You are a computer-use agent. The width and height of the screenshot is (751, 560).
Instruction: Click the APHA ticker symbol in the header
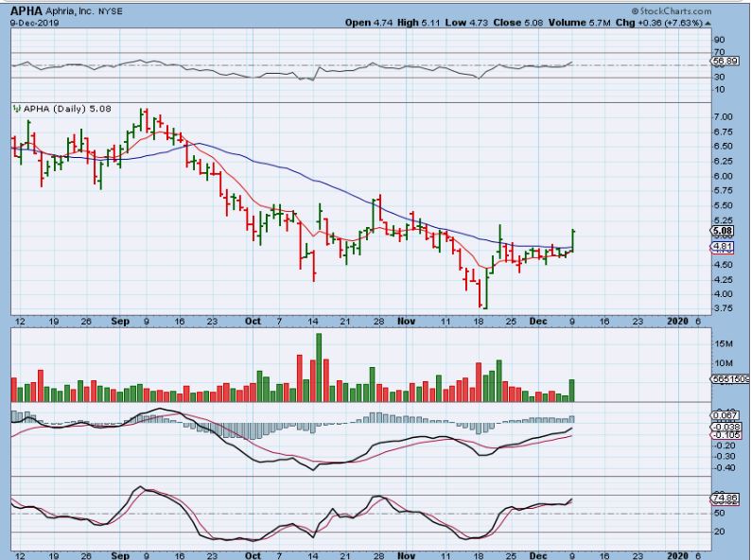click(x=26, y=11)
